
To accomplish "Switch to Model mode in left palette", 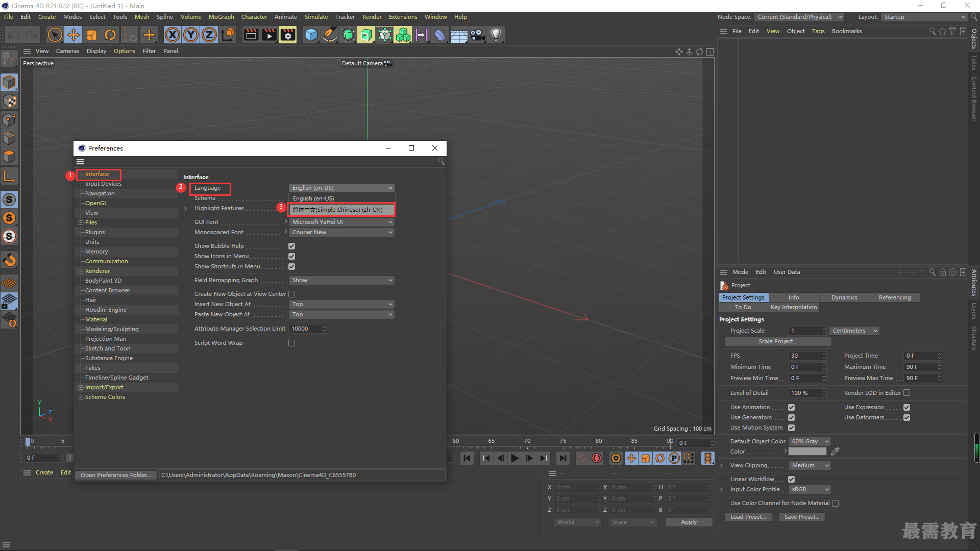I will click(10, 82).
